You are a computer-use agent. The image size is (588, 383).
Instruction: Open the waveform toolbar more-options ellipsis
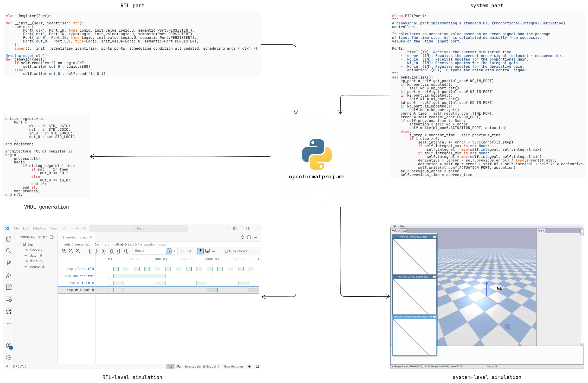point(256,251)
